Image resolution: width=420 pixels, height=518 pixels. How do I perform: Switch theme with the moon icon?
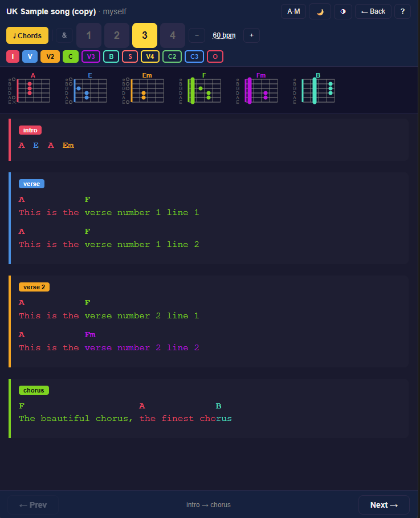coord(320,11)
